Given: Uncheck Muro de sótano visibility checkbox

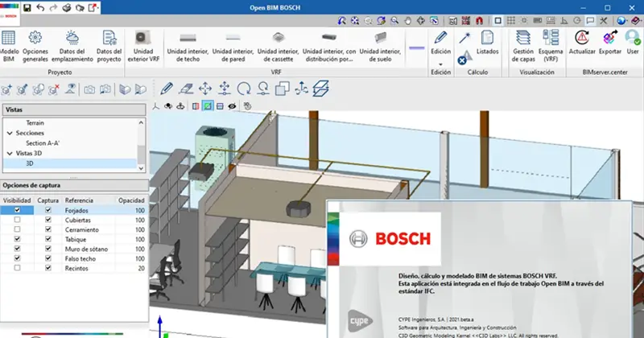Looking at the screenshot, I should [17, 249].
